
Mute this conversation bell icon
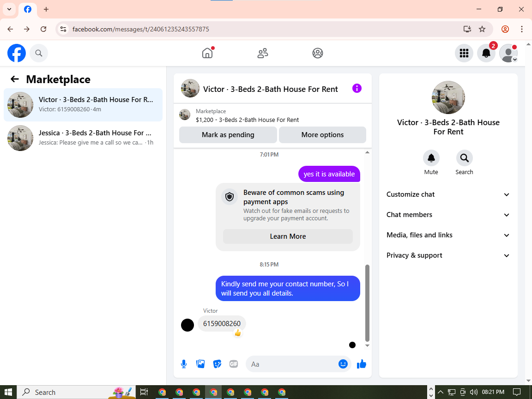pyautogui.click(x=431, y=158)
